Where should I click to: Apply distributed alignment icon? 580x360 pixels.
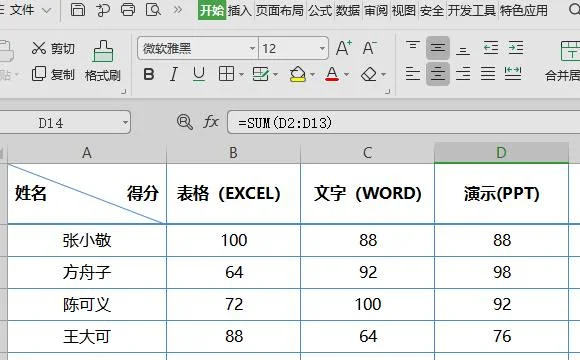513,74
